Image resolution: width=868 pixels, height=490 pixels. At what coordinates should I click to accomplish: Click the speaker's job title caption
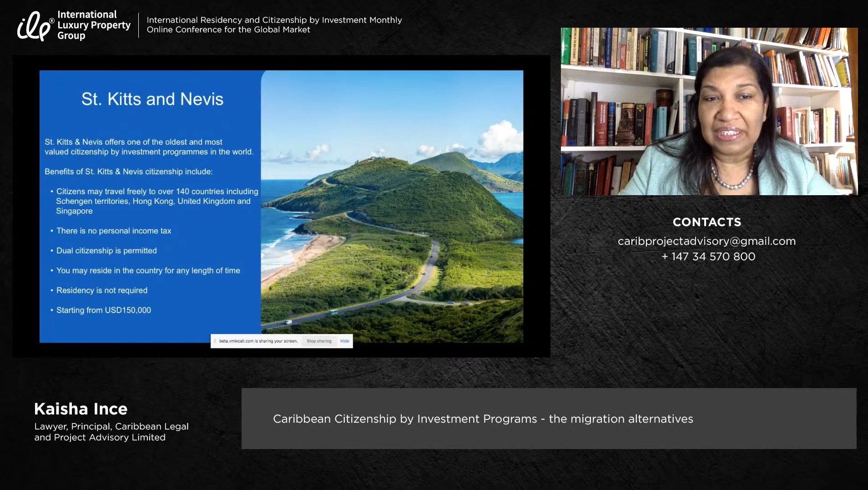[111, 432]
